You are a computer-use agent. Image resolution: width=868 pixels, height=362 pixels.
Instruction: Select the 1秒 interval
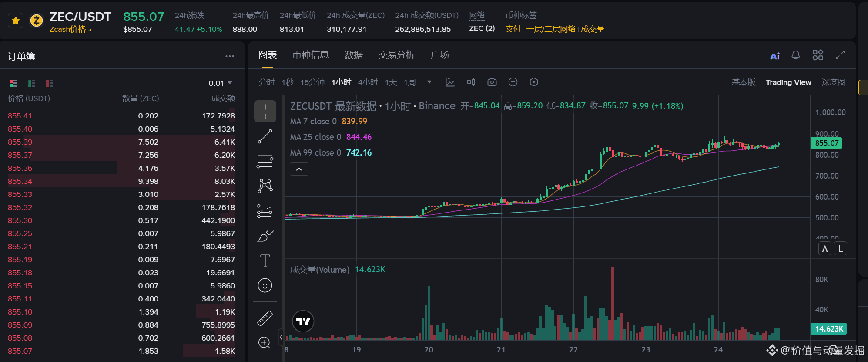point(288,82)
